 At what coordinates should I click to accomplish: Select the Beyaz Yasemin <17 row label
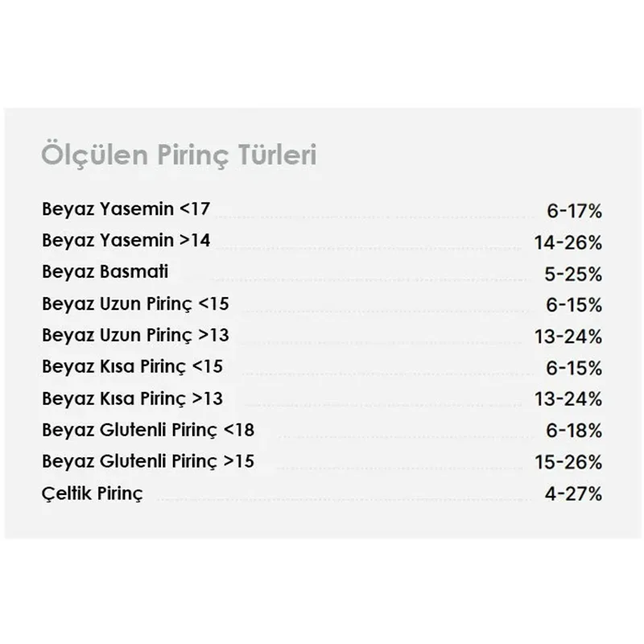tap(126, 209)
